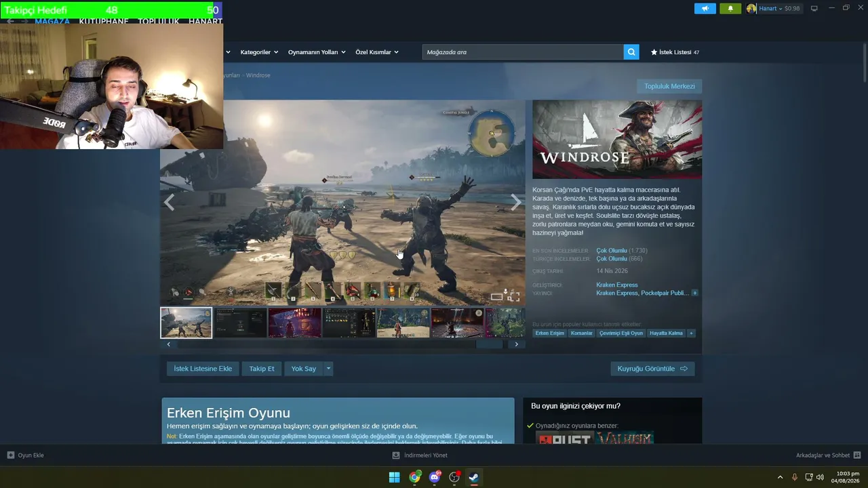The height and width of the screenshot is (488, 868).
Task: Open fullscreen view of the screenshot
Action: pyautogui.click(x=514, y=296)
